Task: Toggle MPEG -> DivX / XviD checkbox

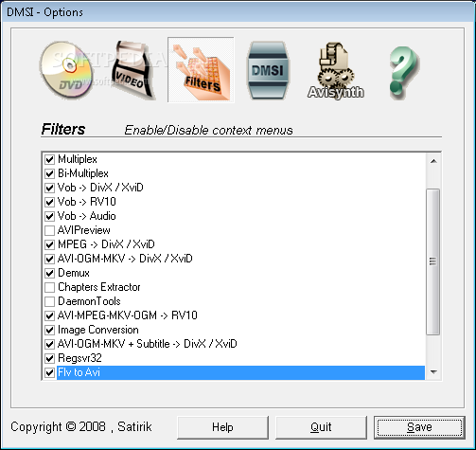Action: coord(49,244)
